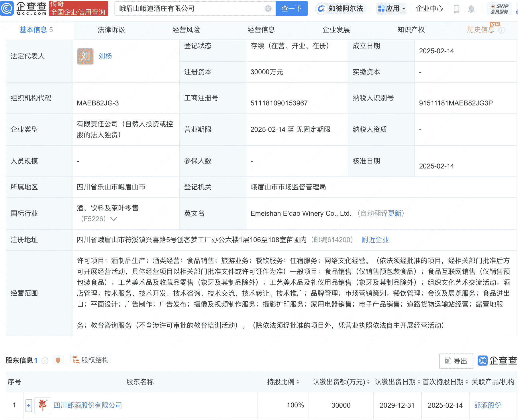Viewport: 518px width, 420px height.
Task: Click the 导出 export button
Action: point(456,361)
